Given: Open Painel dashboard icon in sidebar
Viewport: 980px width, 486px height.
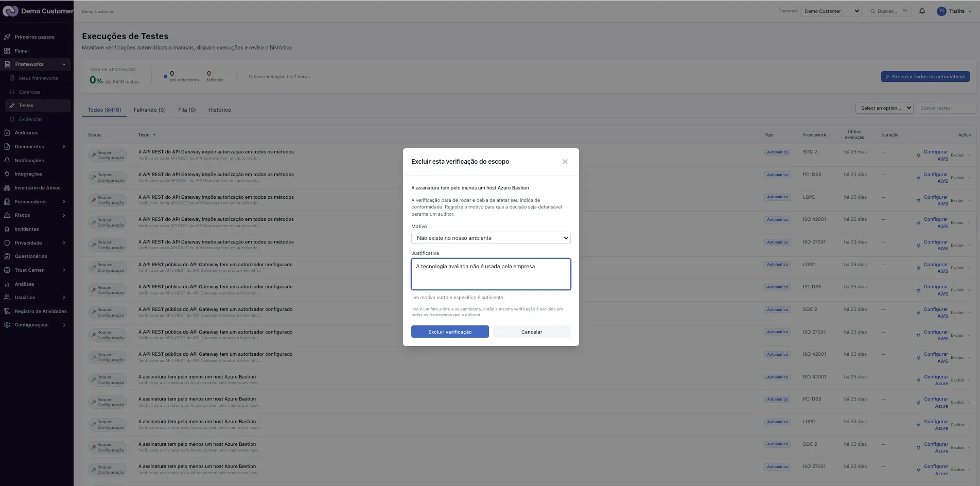Looking at the screenshot, I should pyautogui.click(x=7, y=51).
